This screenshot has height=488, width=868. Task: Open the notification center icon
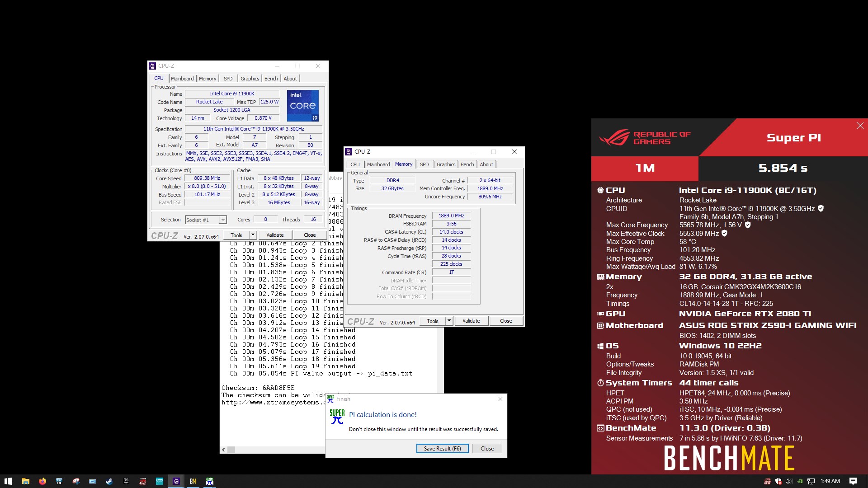click(x=853, y=481)
